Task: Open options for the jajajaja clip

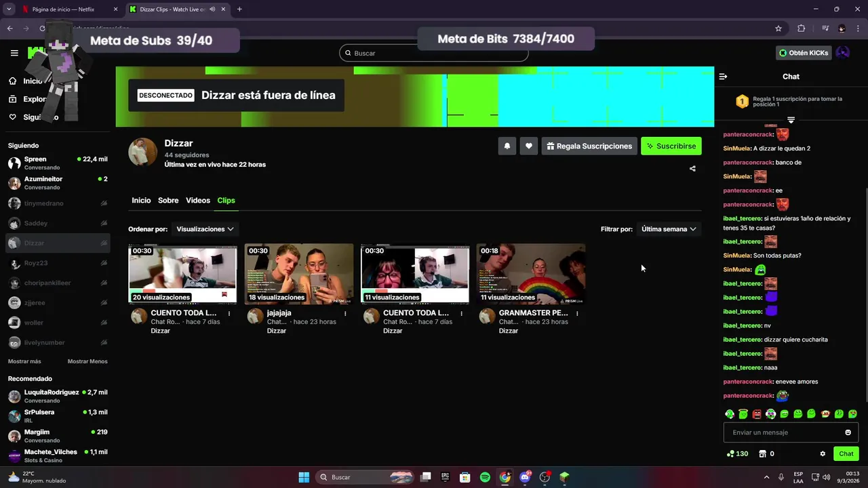Action: [x=345, y=313]
